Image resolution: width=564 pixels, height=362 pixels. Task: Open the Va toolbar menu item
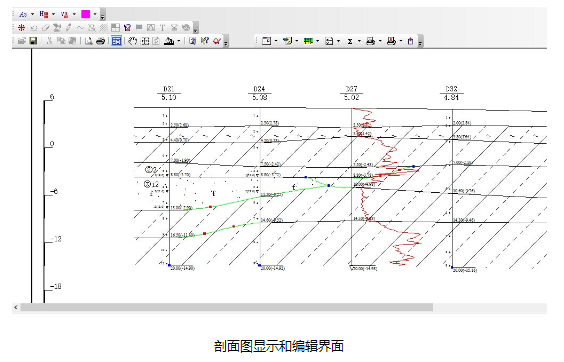point(65,14)
